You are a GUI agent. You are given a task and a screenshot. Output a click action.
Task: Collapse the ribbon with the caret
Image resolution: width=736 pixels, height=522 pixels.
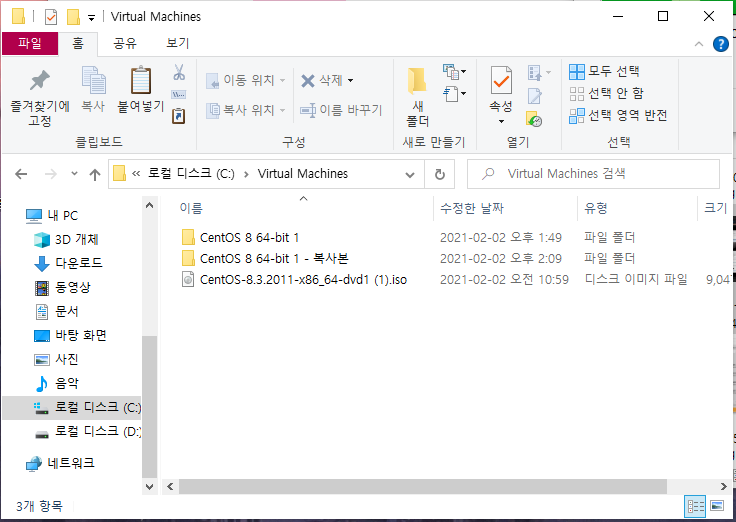tap(699, 44)
